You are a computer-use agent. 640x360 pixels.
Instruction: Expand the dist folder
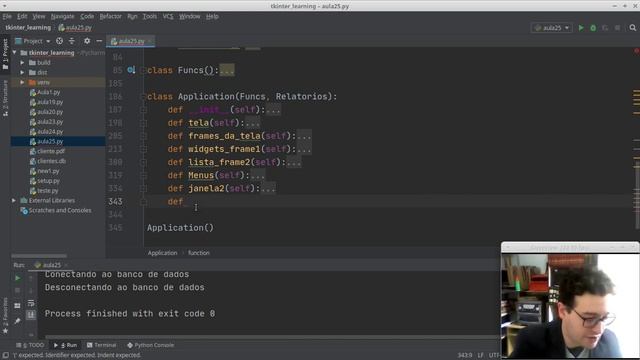(x=22, y=72)
